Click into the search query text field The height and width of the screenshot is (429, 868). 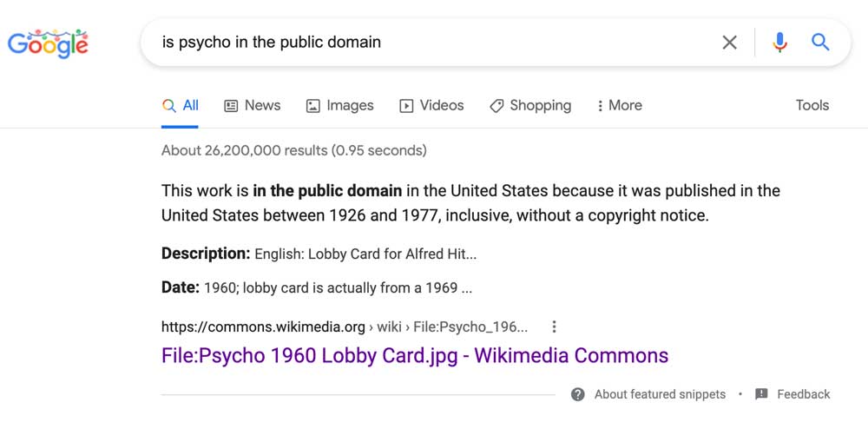[x=431, y=42]
